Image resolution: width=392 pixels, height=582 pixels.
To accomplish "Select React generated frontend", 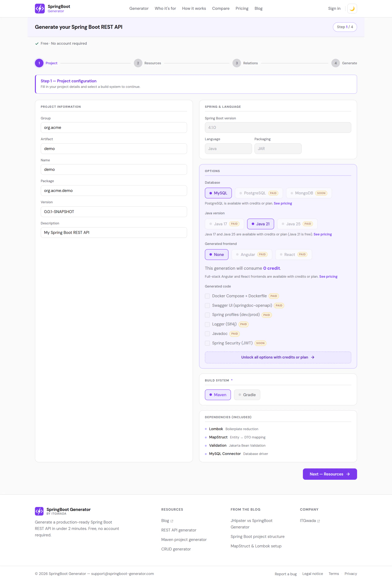I will pyautogui.click(x=294, y=254).
